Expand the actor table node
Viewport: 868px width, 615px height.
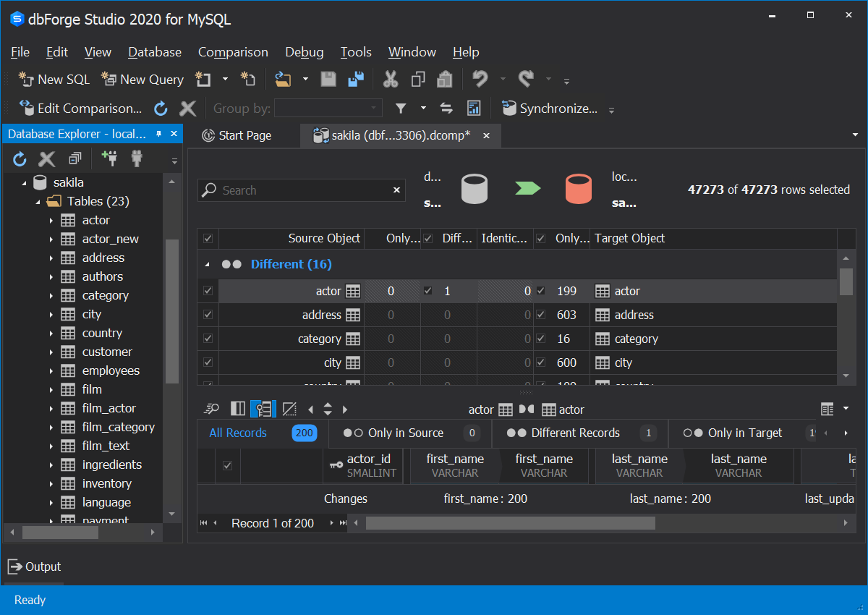[51, 220]
